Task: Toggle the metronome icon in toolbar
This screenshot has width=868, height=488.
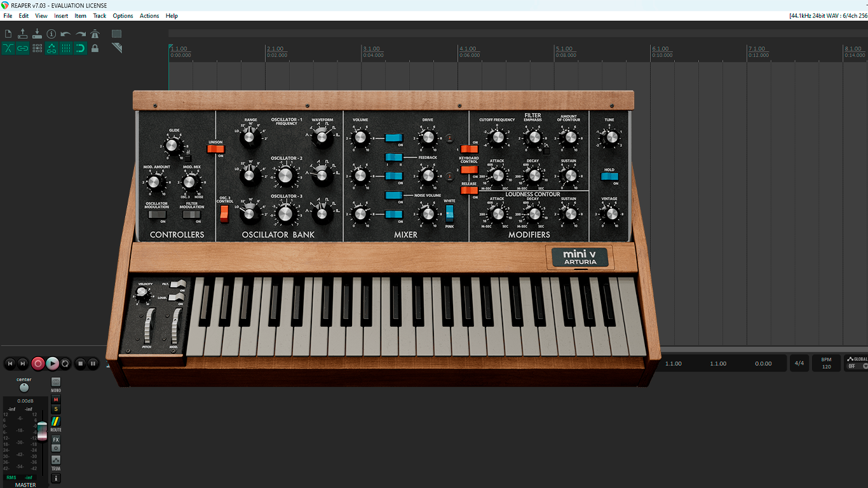Action: pyautogui.click(x=95, y=34)
